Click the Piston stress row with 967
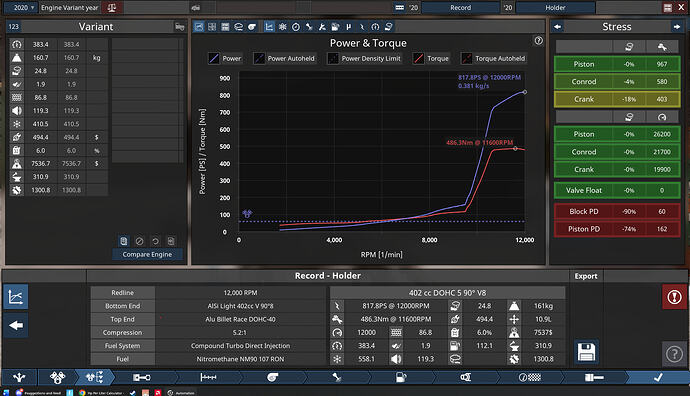 [x=617, y=64]
